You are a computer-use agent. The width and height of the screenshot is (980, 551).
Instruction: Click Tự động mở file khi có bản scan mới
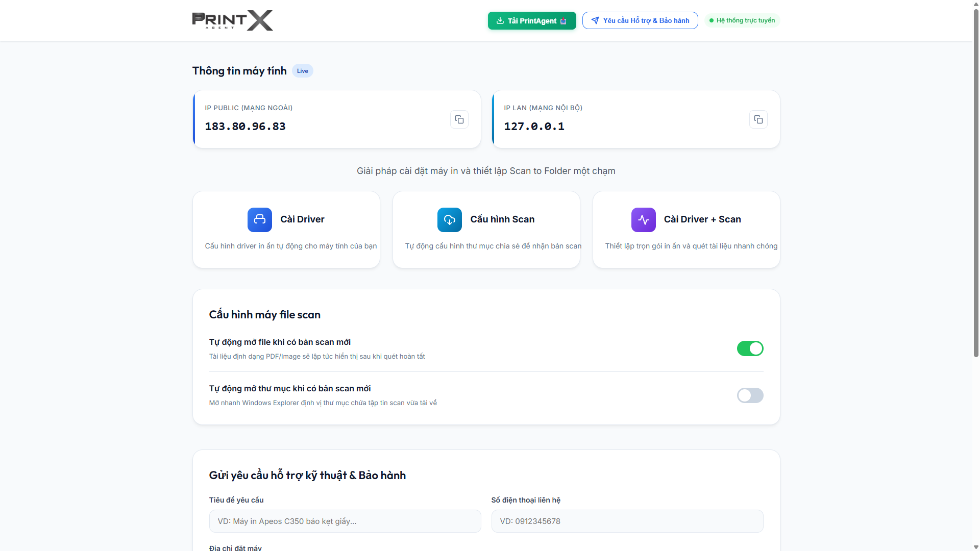(280, 342)
